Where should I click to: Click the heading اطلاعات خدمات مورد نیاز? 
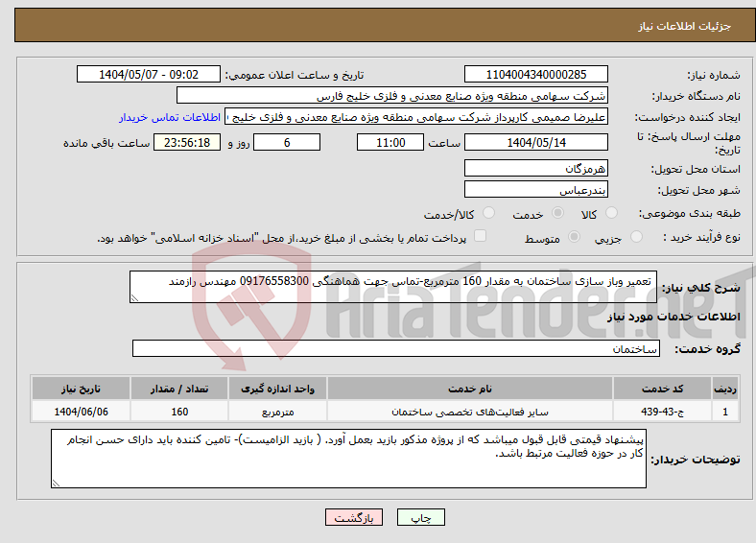point(673,317)
